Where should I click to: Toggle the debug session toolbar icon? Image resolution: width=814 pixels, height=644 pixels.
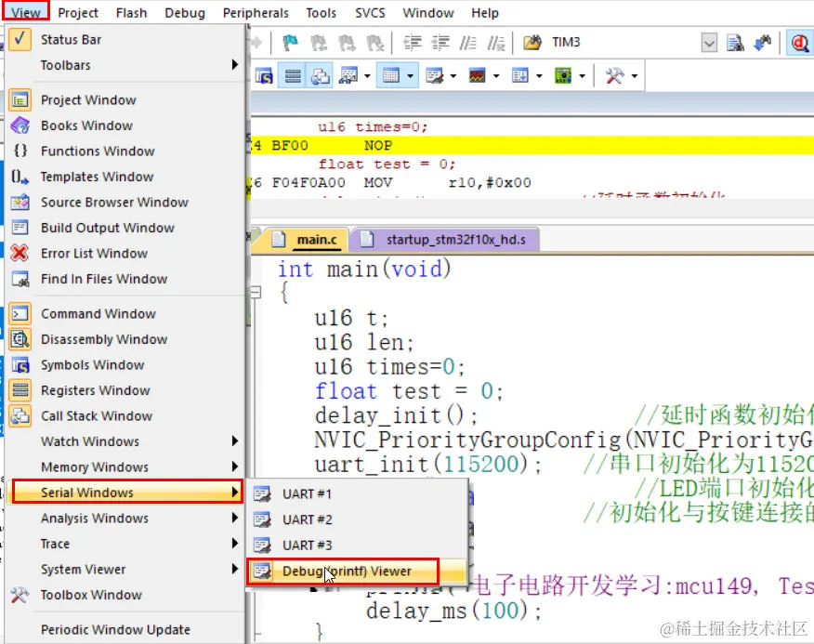tap(800, 43)
